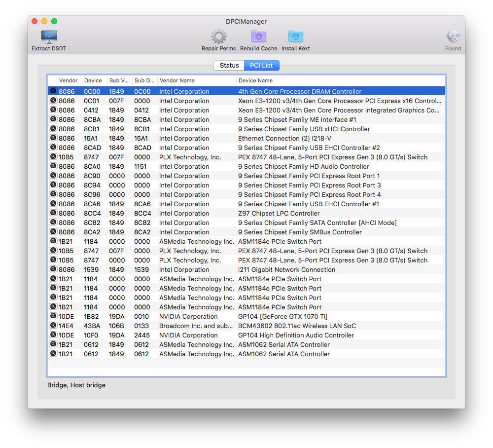This screenshot has width=493, height=448.
Task: Click magnifier icon on USB xHCI Controller row
Action: coord(53,128)
